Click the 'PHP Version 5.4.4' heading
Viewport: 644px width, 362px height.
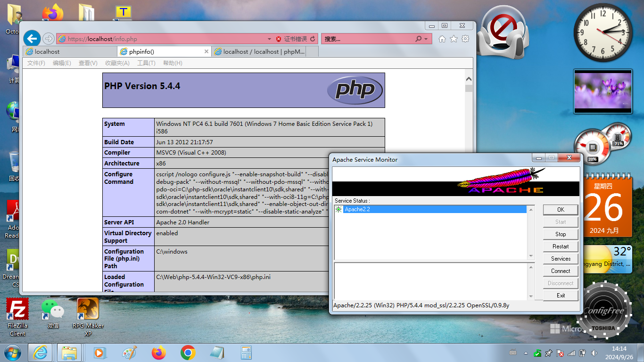(142, 86)
